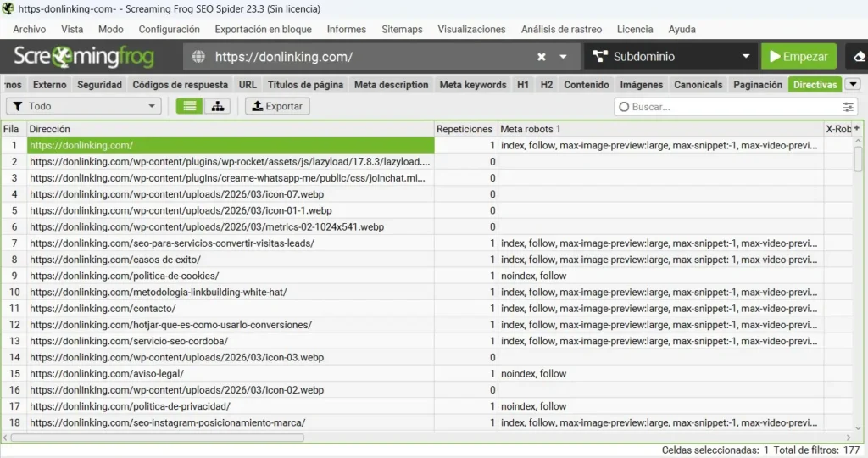Click the globe icon in URL bar
Screen dimensions: 868x458
click(198, 57)
